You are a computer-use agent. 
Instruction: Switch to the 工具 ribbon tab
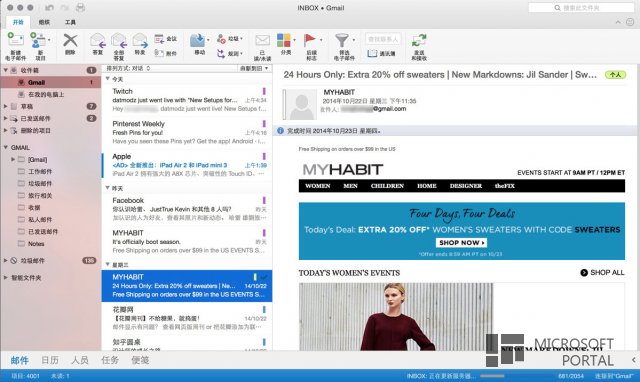pyautogui.click(x=70, y=22)
